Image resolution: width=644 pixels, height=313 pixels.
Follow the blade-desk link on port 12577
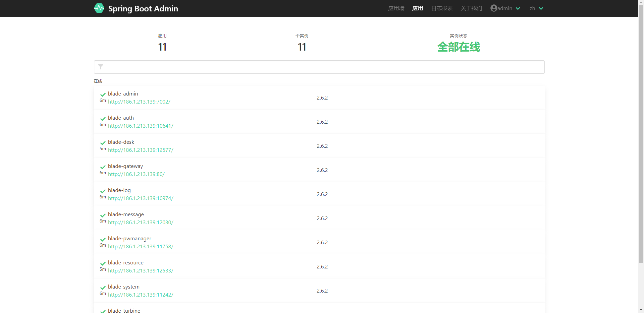click(x=141, y=150)
